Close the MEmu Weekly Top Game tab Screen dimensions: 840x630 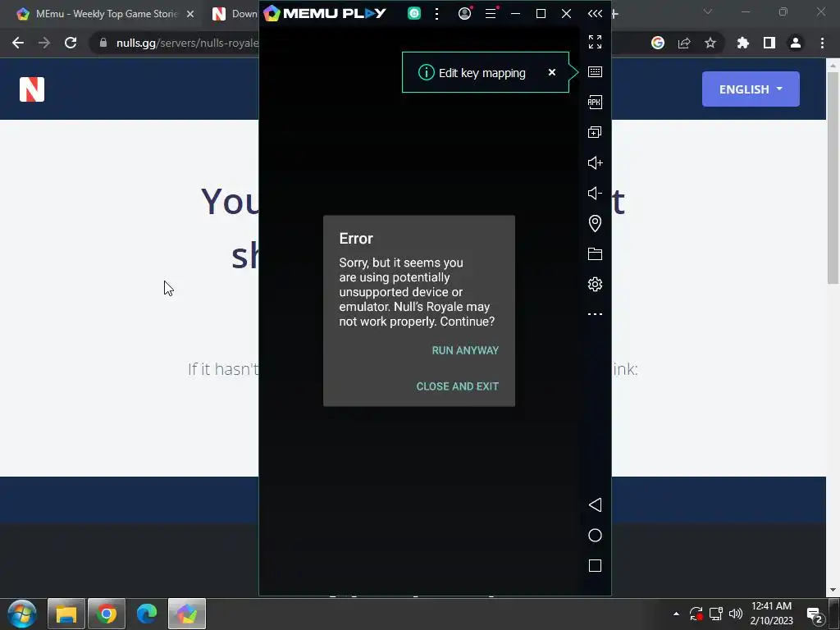point(190,14)
